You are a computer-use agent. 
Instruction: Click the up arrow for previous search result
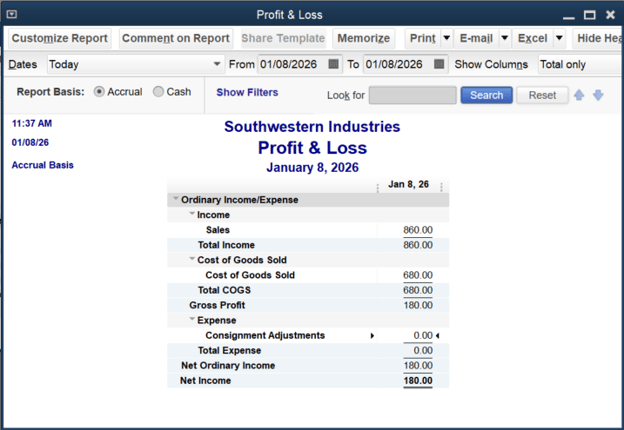coord(578,95)
